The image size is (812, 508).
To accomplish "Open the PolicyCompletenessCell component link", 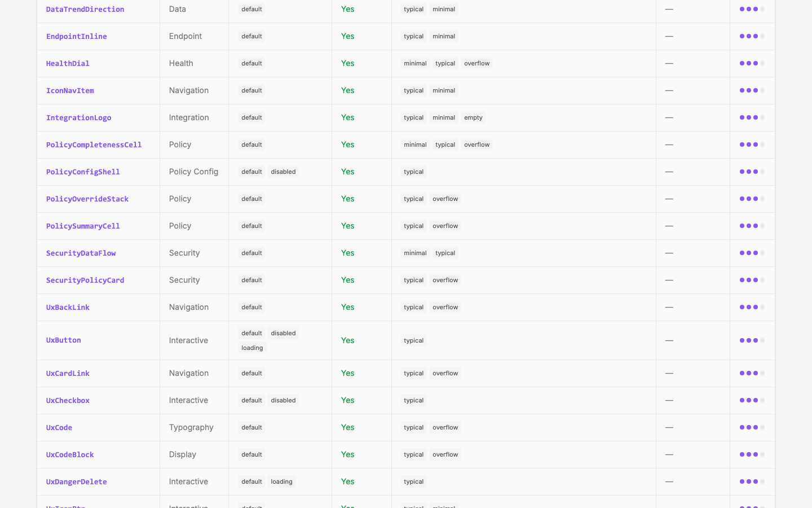I will (x=94, y=144).
